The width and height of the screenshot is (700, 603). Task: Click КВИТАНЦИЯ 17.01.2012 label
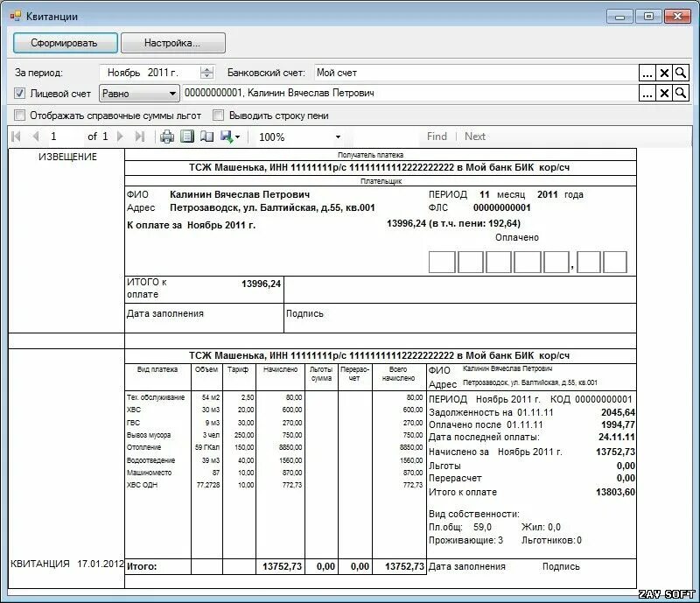[x=67, y=564]
